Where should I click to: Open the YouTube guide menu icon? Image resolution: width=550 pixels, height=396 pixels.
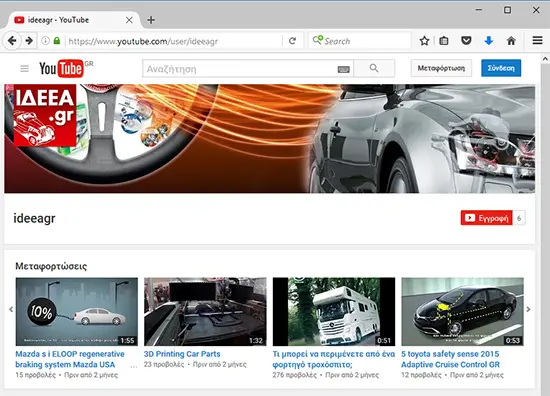pyautogui.click(x=25, y=68)
